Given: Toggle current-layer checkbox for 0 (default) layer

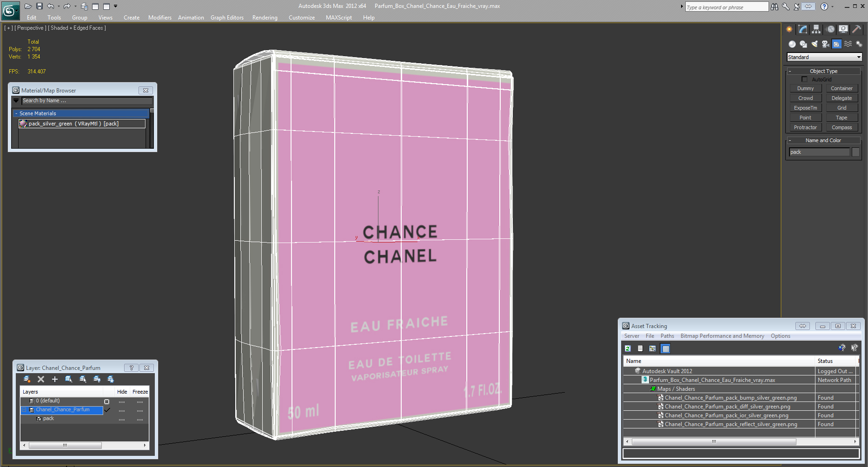Looking at the screenshot, I should coord(106,401).
